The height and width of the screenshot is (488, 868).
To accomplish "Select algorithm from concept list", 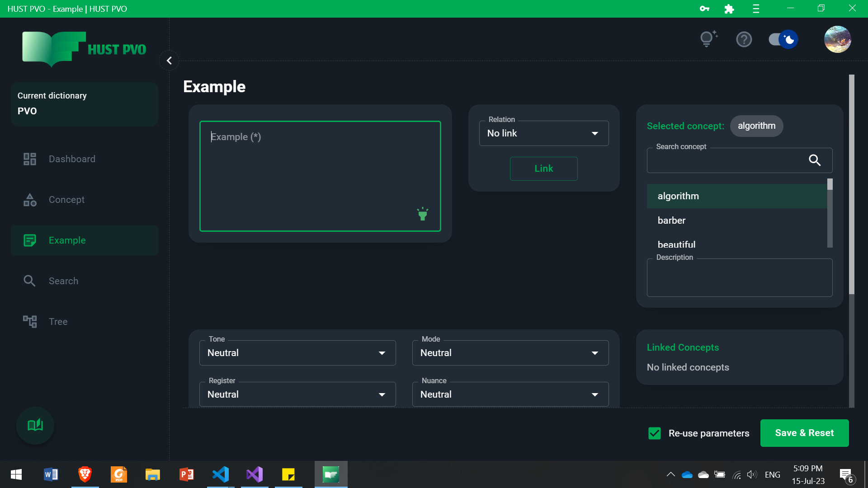I will [679, 196].
